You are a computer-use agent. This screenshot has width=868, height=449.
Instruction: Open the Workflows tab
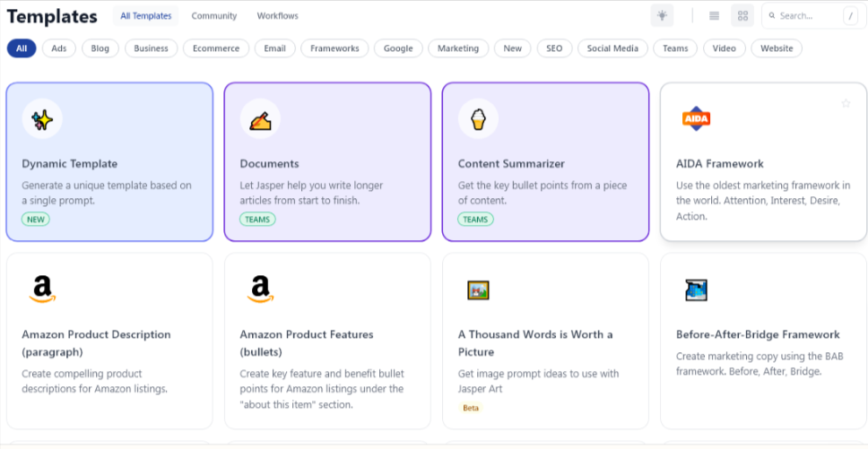(x=277, y=16)
